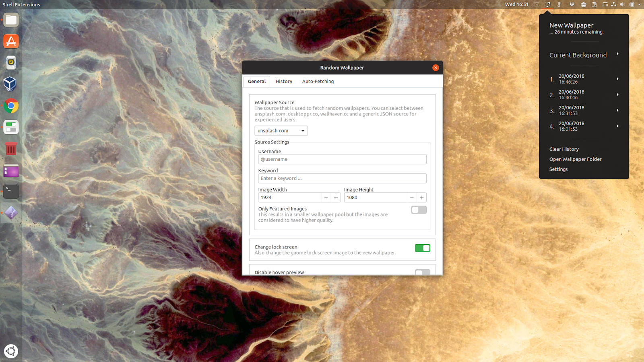Turn on the Disable hover preview switch
644x362 pixels.
click(422, 273)
